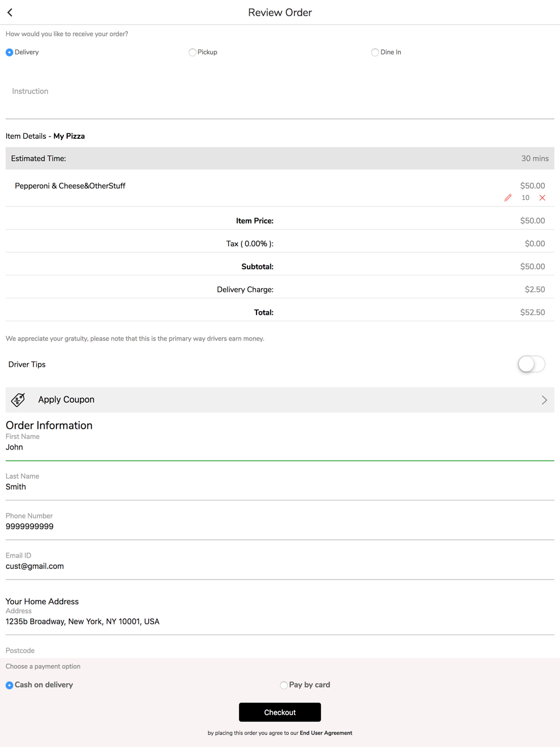This screenshot has height=747, width=560.
Task: Click the Checkout button
Action: tap(280, 712)
